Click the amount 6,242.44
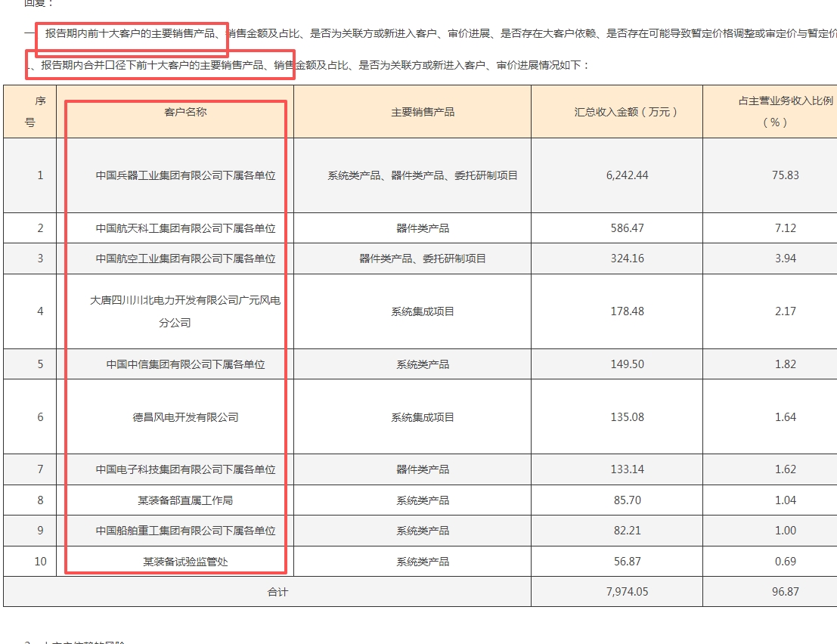The image size is (837, 644). point(627,175)
